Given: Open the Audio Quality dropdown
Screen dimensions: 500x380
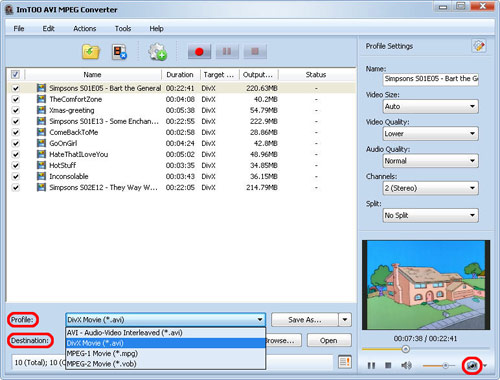Looking at the screenshot, I should tap(431, 161).
